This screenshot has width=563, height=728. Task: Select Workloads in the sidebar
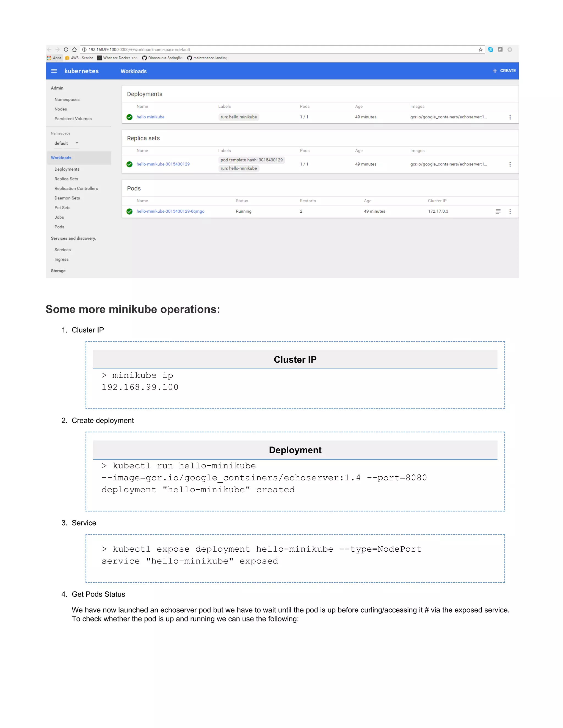pyautogui.click(x=61, y=158)
